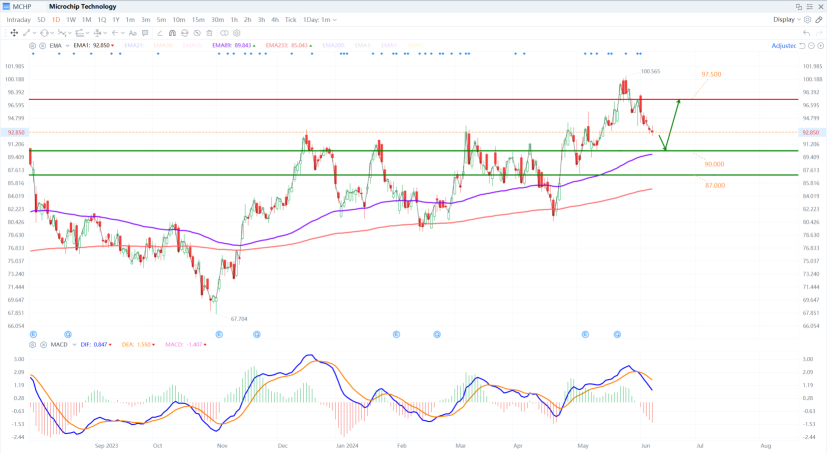Image resolution: width=827 pixels, height=454 pixels.
Task: Zoom in chart with plus icon
Action: (820, 46)
